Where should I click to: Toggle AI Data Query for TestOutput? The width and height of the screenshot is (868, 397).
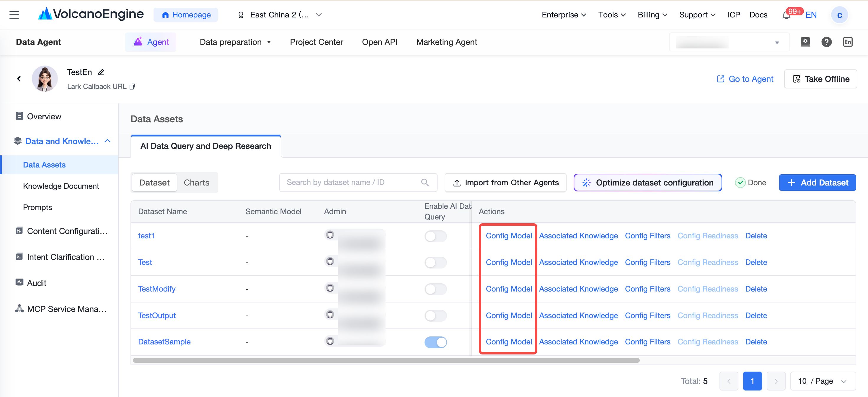pos(435,315)
